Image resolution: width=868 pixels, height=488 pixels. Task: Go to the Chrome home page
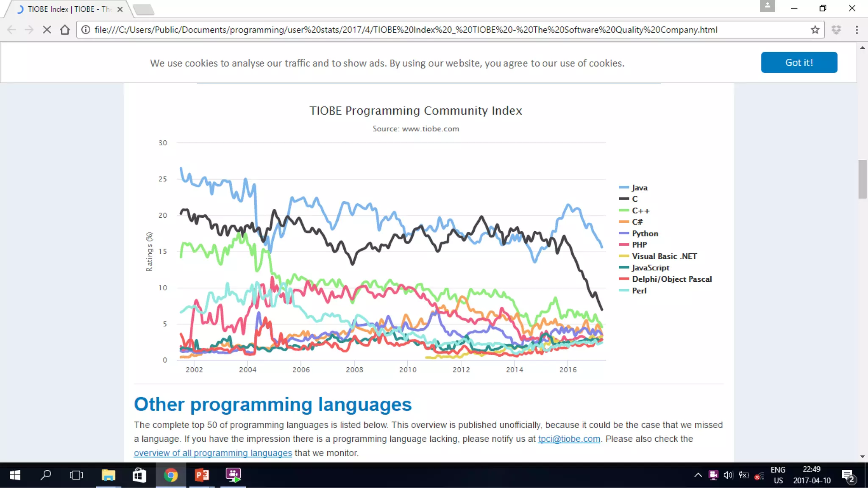coord(65,30)
